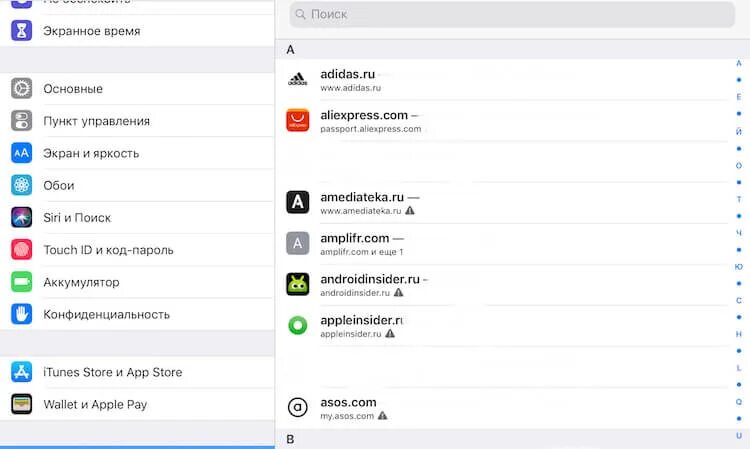The width and height of the screenshot is (750, 449).
Task: Open Основные settings
Action: [137, 88]
